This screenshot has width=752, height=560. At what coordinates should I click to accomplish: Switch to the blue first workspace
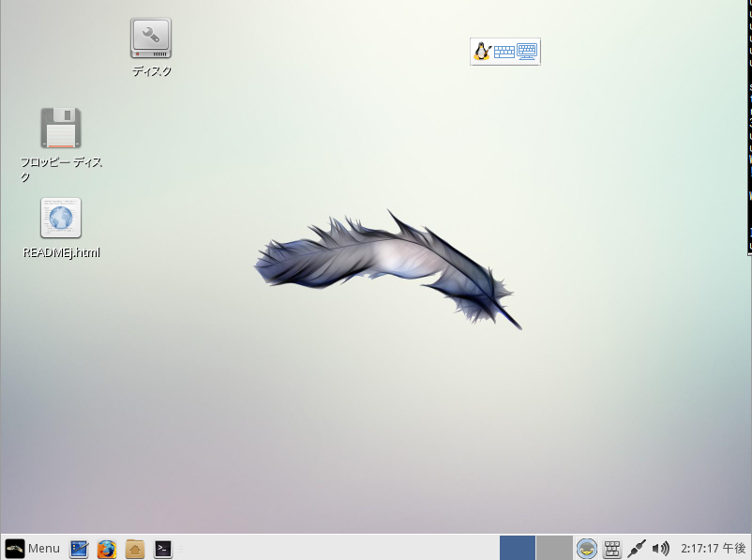click(518, 548)
